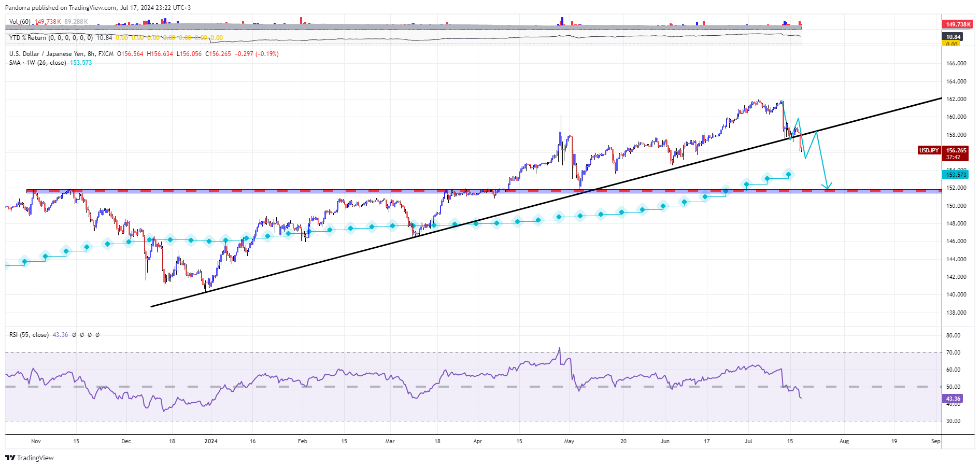
Task: Click the RSI (55, close) indicator legend
Action: (x=29, y=335)
